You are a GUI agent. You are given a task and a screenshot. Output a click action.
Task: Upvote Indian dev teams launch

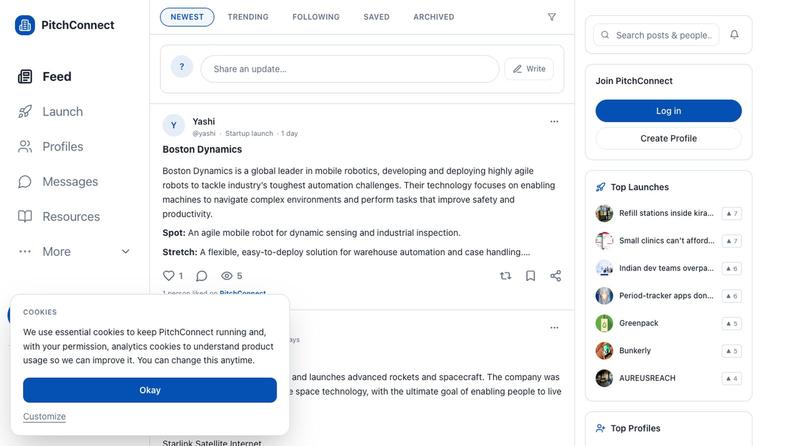pos(732,268)
